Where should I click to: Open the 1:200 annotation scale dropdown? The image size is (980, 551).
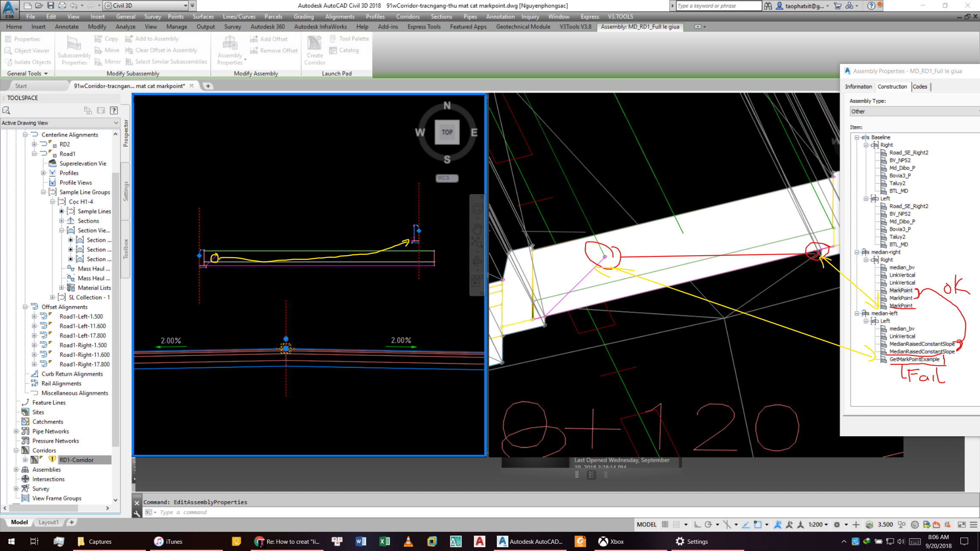click(x=826, y=524)
